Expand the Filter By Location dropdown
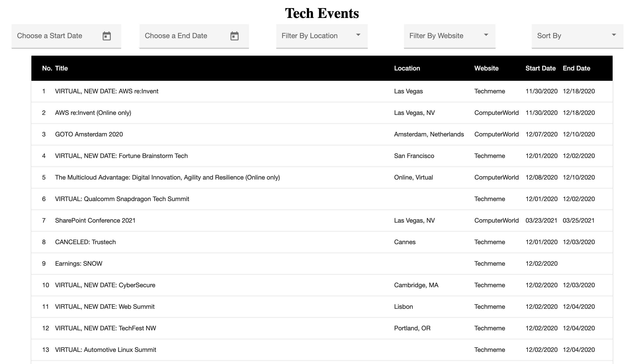The width and height of the screenshot is (644, 364). [x=322, y=36]
